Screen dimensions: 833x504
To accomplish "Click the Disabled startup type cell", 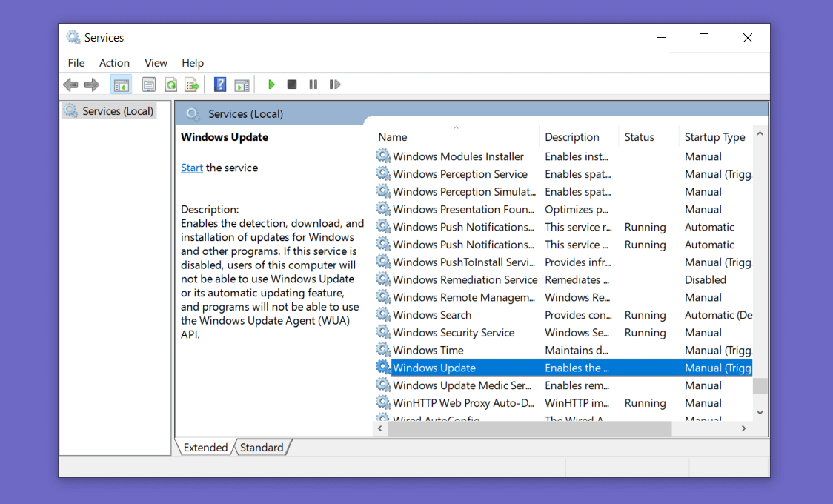I will pyautogui.click(x=705, y=279).
